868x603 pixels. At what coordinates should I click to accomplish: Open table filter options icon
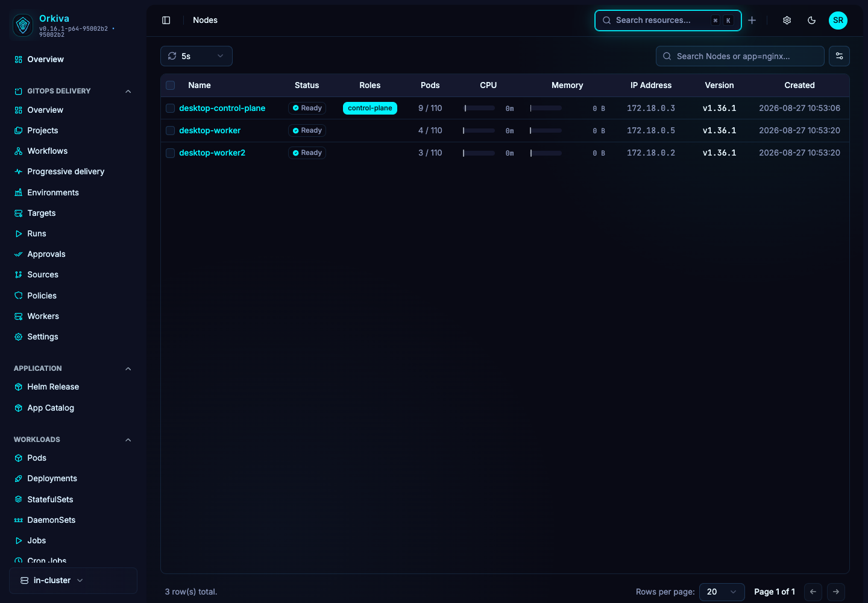point(840,56)
